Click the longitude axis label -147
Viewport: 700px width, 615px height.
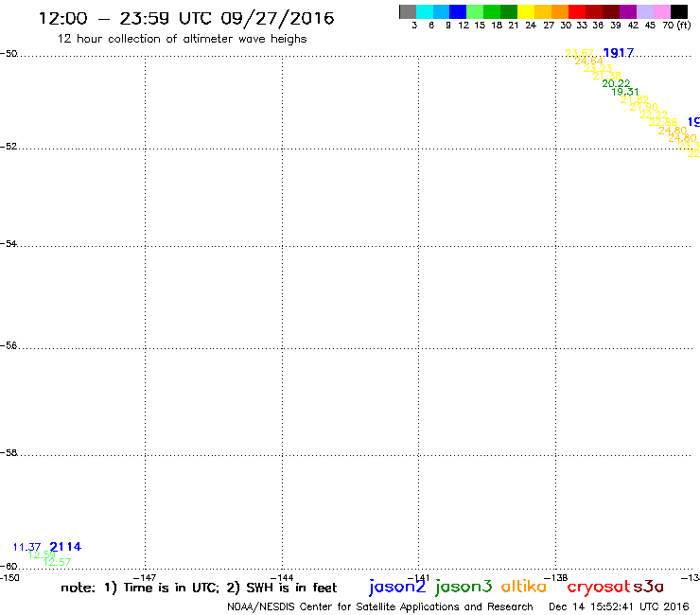145,578
